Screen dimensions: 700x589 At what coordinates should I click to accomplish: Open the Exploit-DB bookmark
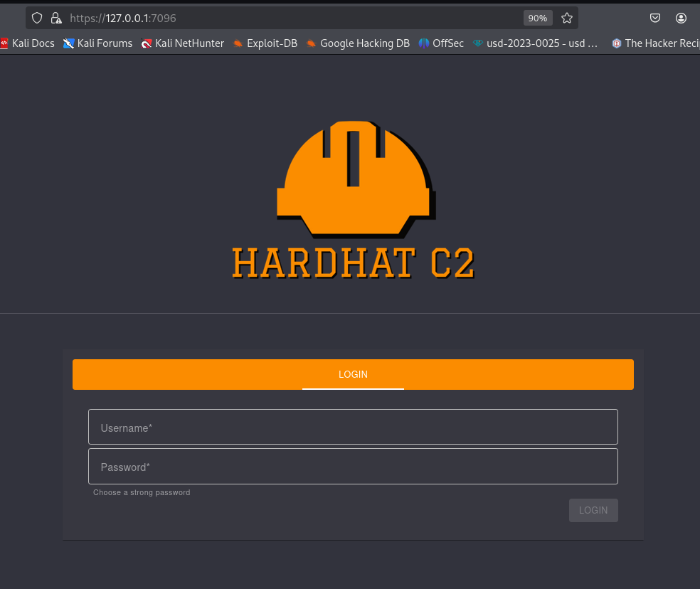pyautogui.click(x=265, y=43)
